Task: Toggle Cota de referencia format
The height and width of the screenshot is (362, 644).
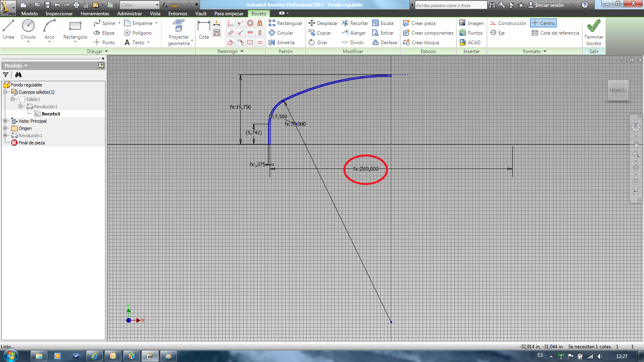Action: (x=555, y=33)
